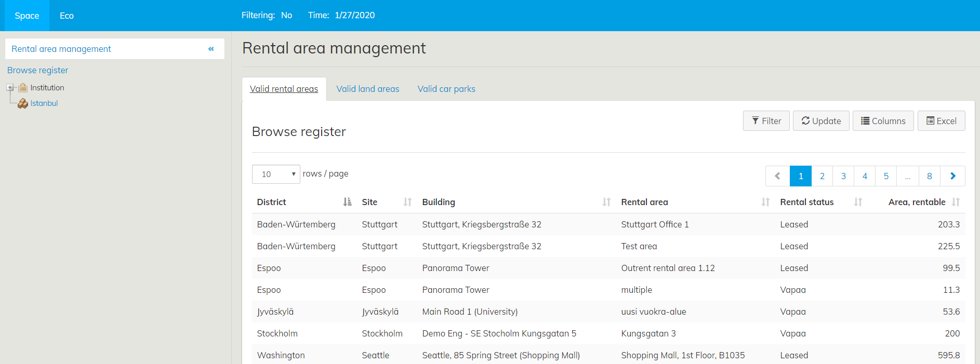Expand the Institution tree node
The width and height of the screenshot is (980, 364).
click(10, 88)
